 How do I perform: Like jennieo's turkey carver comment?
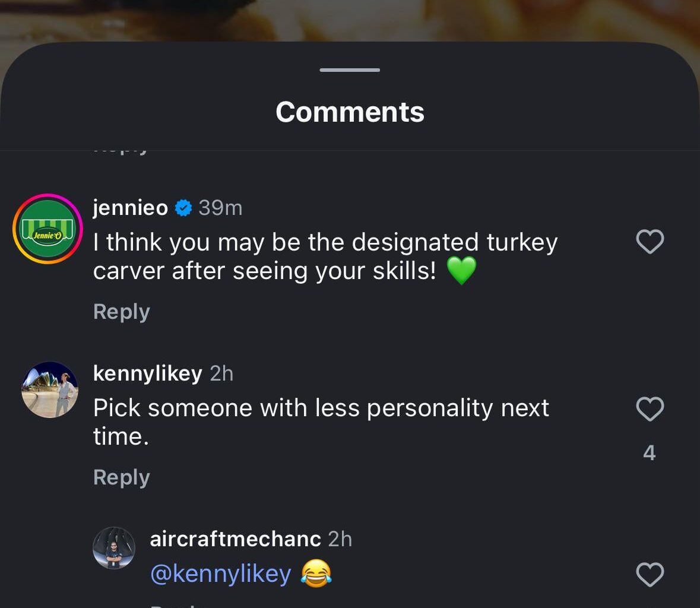pyautogui.click(x=650, y=242)
